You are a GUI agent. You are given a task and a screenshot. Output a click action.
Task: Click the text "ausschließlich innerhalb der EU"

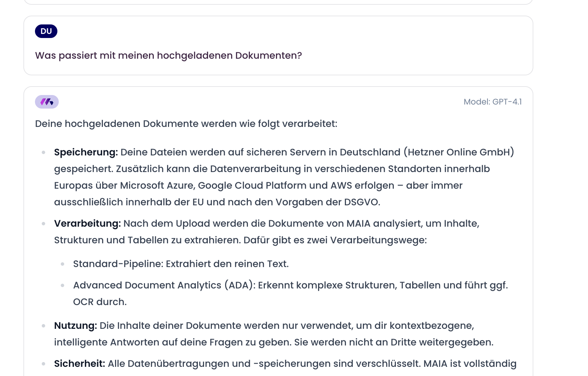(x=129, y=202)
